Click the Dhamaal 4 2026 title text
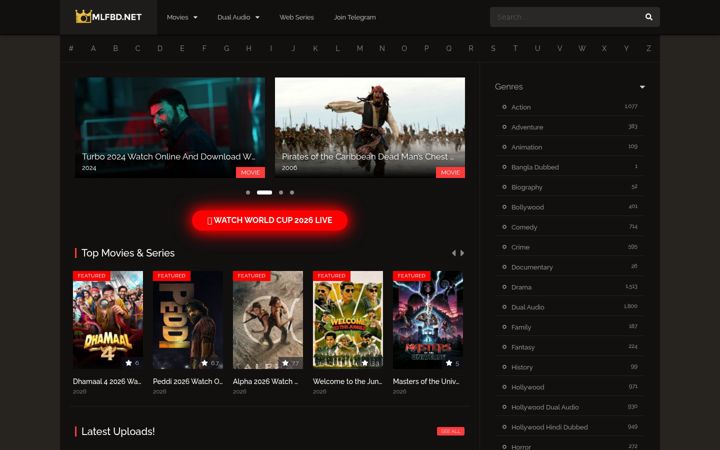This screenshot has height=450, width=720. 107,382
